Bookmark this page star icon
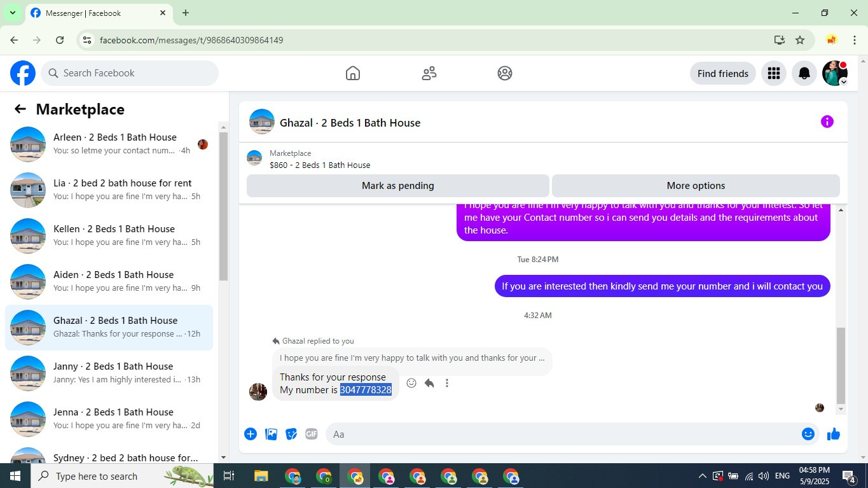 point(800,40)
